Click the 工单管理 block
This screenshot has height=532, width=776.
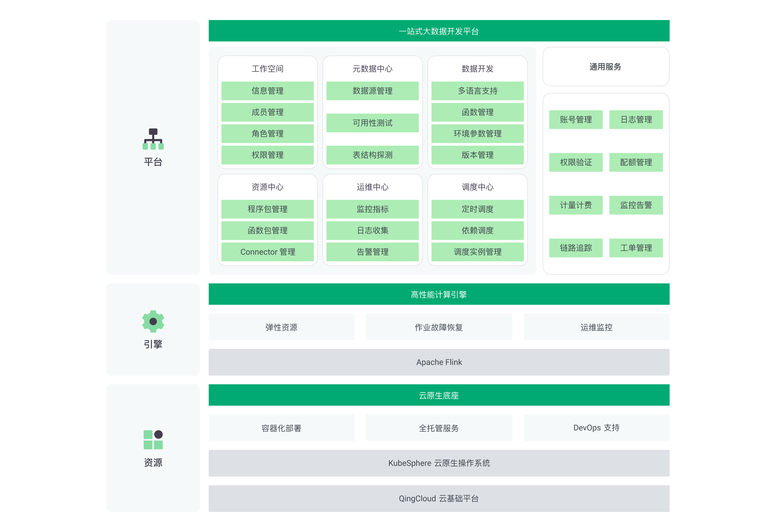click(x=636, y=248)
